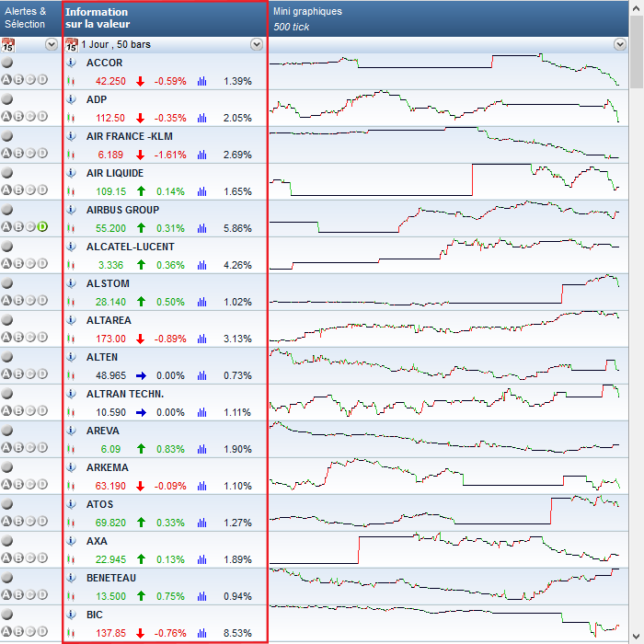The width and height of the screenshot is (644, 644).
Task: Open info icon for AIR LIQUIDE
Action: 71,173
